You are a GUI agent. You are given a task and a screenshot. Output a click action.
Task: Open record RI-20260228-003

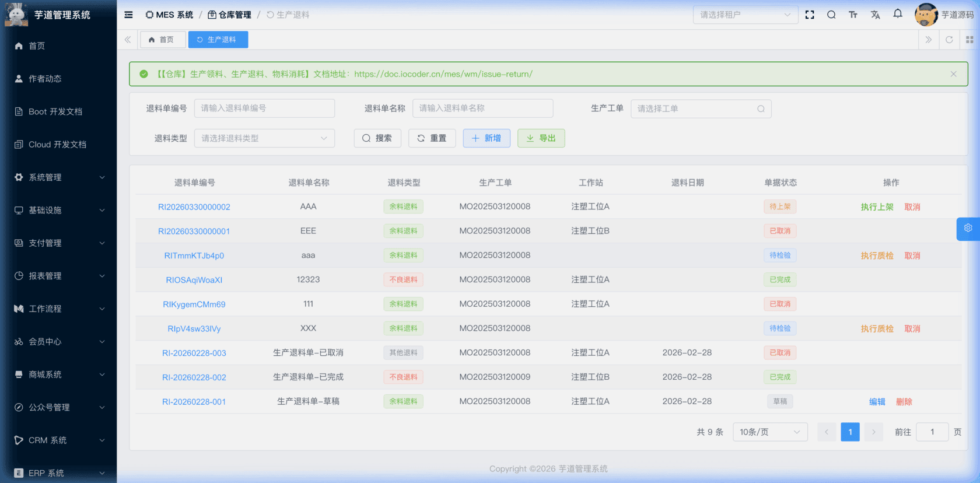(x=194, y=353)
